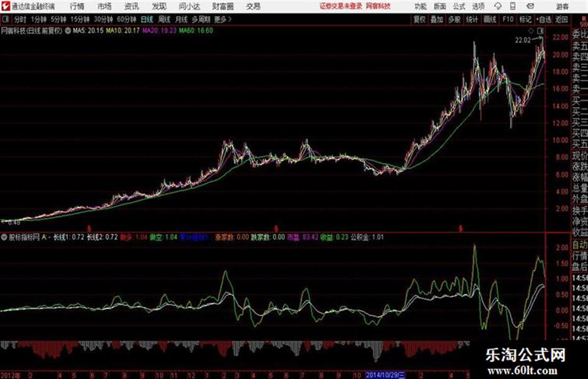
Task: Click the 证券交易未登录 login link
Action: tap(341, 6)
